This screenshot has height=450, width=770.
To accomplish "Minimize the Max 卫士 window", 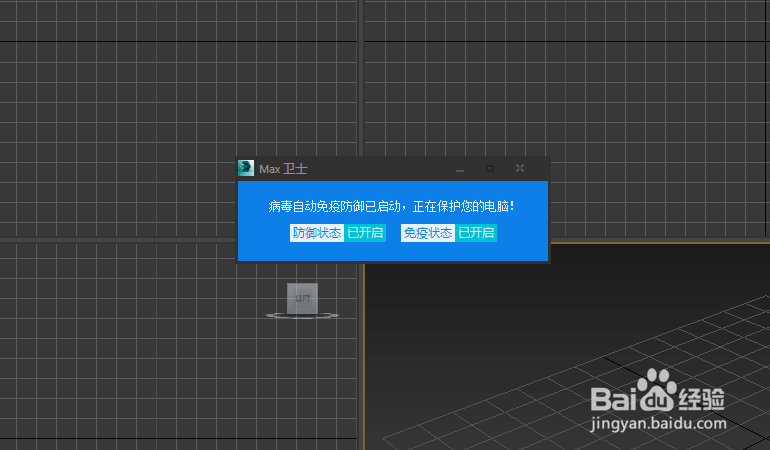I will point(460,169).
